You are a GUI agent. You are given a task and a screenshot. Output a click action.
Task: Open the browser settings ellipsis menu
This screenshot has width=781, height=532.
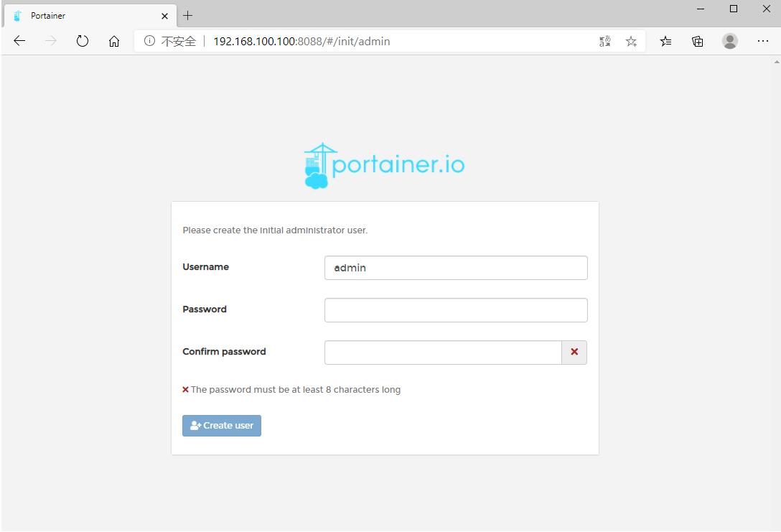(x=762, y=42)
